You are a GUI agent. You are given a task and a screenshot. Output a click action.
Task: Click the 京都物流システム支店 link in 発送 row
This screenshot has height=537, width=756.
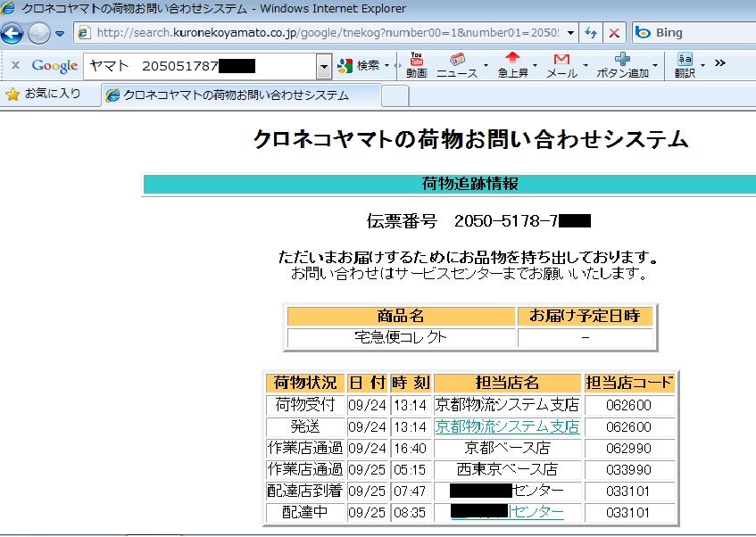(507, 426)
